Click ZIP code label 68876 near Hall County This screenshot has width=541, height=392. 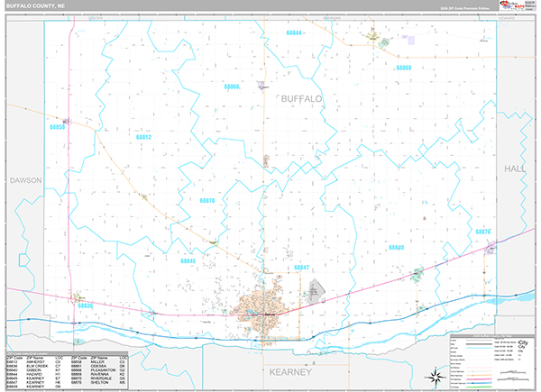[483, 232]
